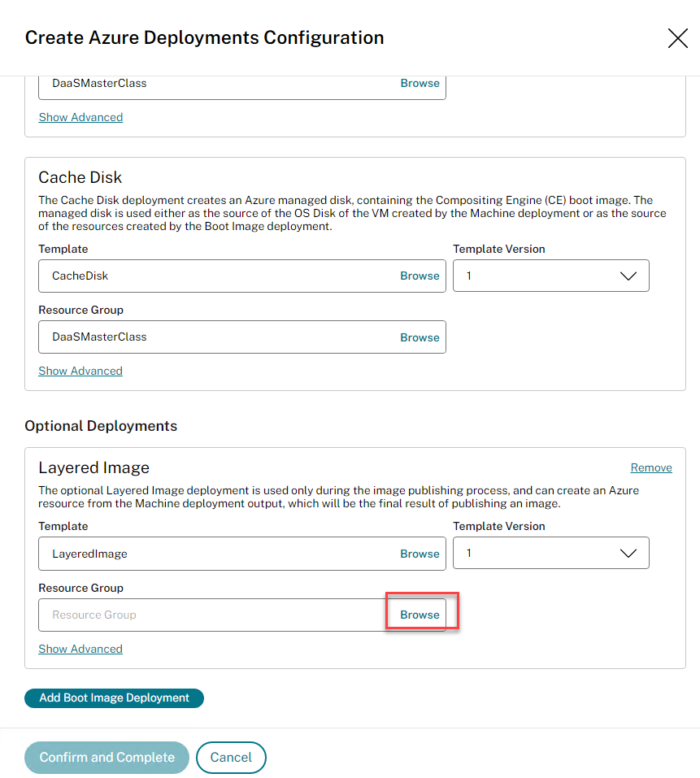700x778 pixels.
Task: Open Layered Image Template Version dropdown
Action: pyautogui.click(x=550, y=553)
